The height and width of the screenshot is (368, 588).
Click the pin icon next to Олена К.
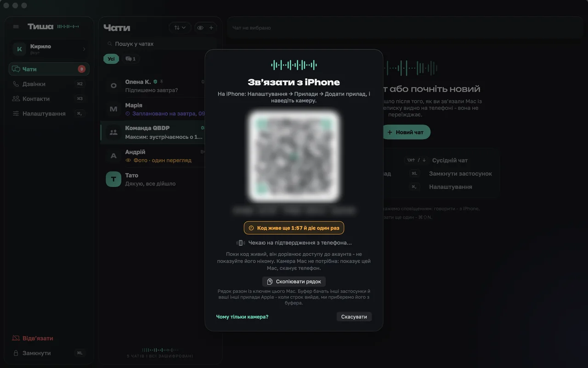click(x=161, y=82)
